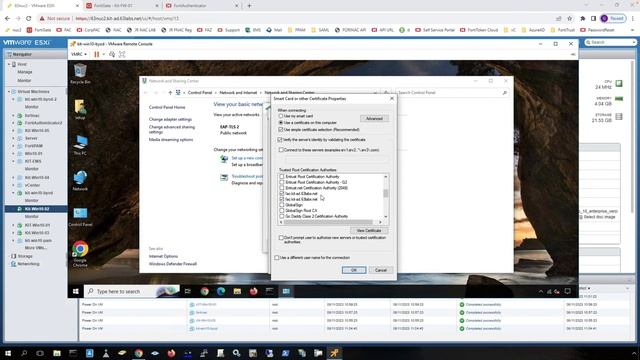This screenshot has width=640, height=360.
Task: Open Control Panel desktop icon
Action: click(80, 217)
